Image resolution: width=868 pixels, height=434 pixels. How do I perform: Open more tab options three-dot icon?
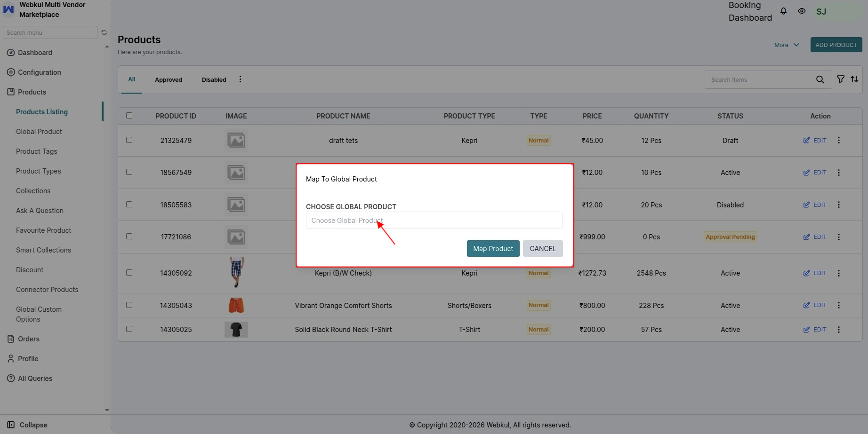point(240,79)
